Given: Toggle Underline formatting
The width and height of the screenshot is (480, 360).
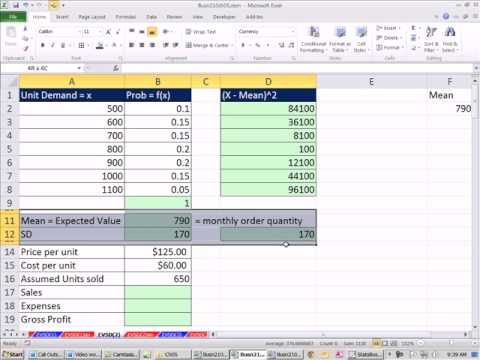Looking at the screenshot, I should point(63,45).
